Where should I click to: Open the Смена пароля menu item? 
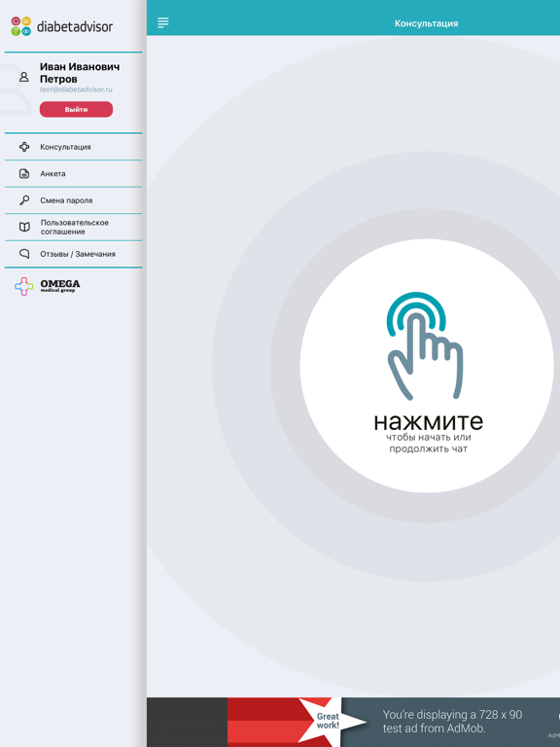73,200
